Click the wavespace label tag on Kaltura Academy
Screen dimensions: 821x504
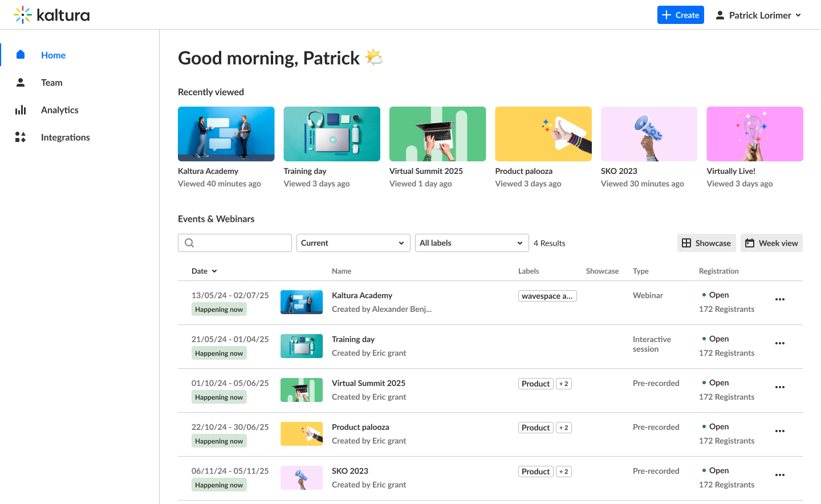547,296
